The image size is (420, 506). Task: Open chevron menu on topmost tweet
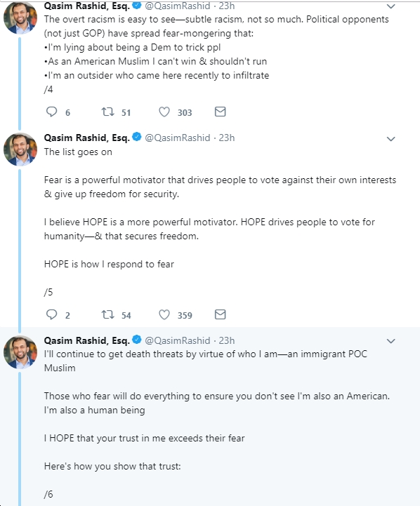[x=391, y=6]
